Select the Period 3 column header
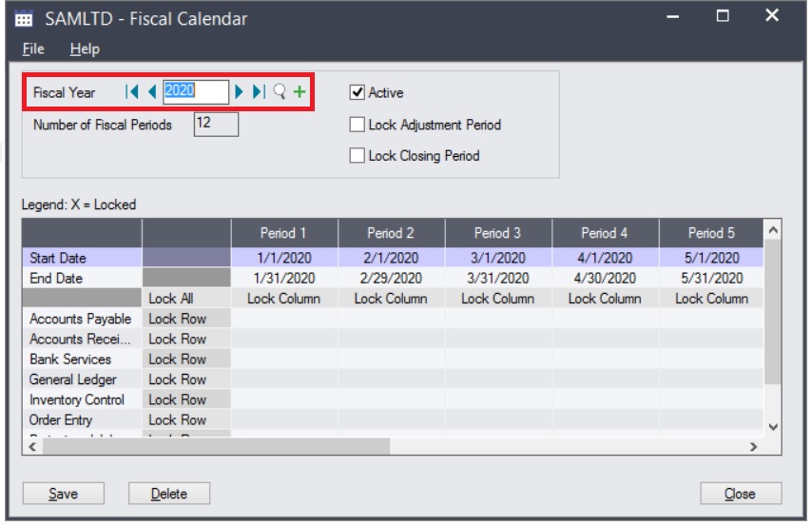812x526 pixels. pos(498,233)
